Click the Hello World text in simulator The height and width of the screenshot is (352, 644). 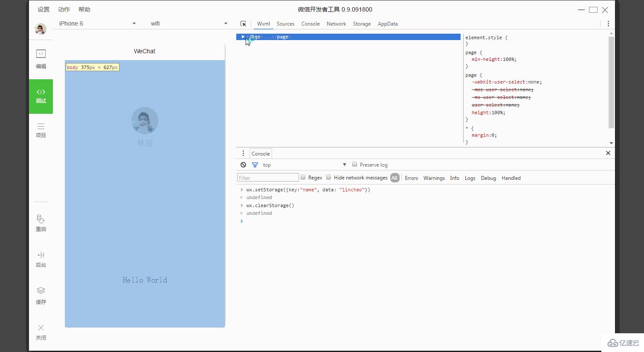pyautogui.click(x=145, y=280)
